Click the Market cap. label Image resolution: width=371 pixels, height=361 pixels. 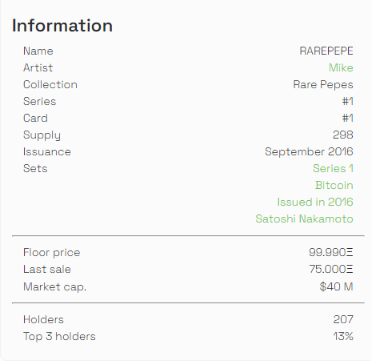click(55, 287)
